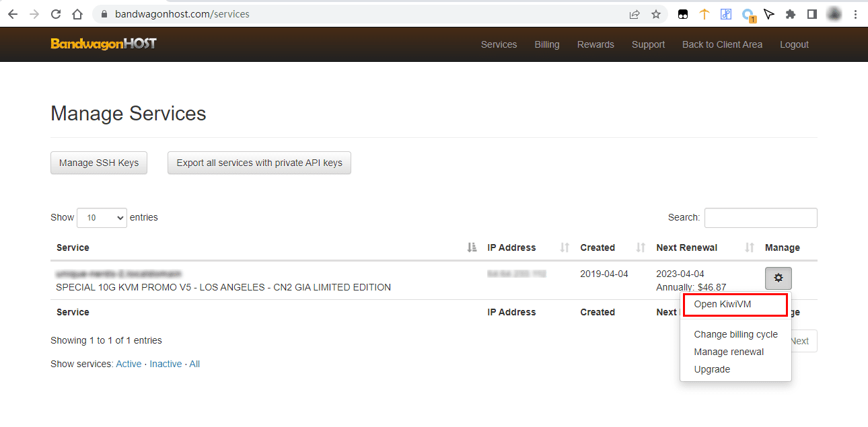Choose Change billing cycle menu option
The image size is (868, 427).
(x=735, y=334)
